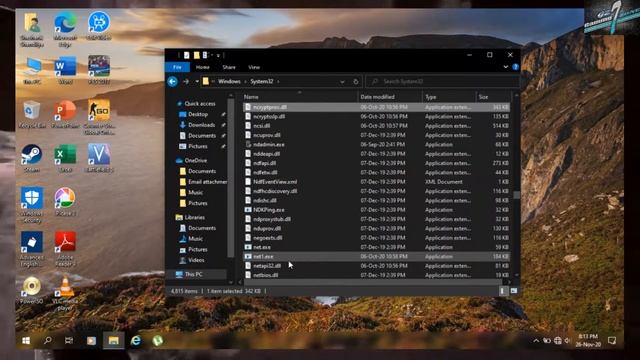This screenshot has width=640, height=360.
Task: Select the Adobe Reader desktop shortcut
Action: (x=65, y=249)
